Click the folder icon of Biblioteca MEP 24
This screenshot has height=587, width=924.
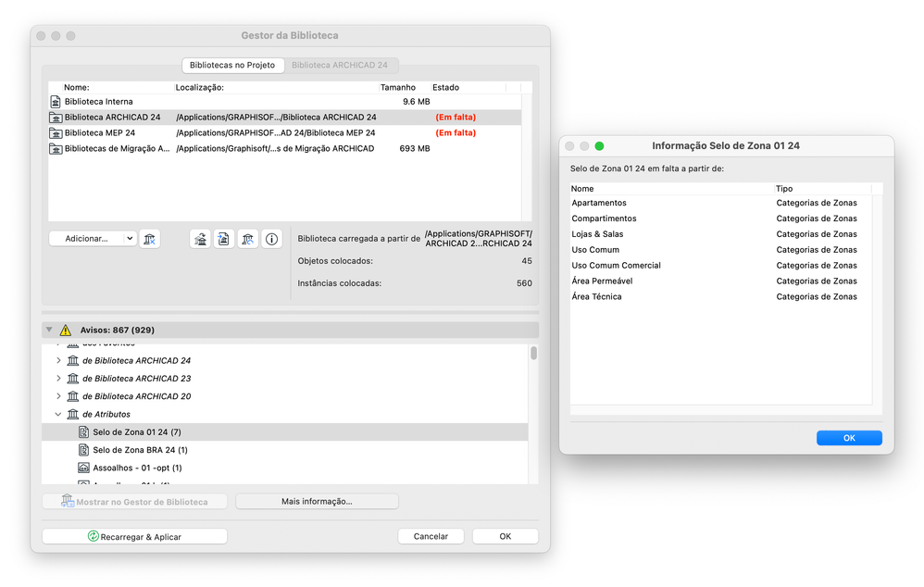[x=56, y=133]
